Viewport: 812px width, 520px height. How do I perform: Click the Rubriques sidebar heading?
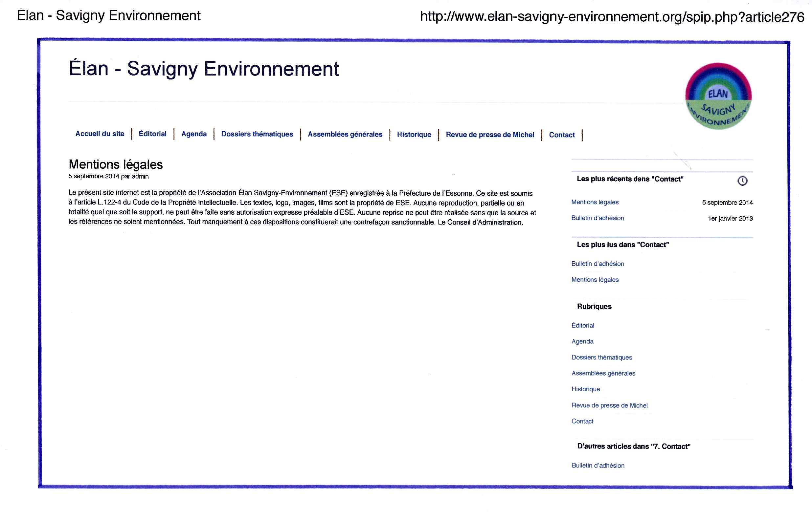(594, 306)
